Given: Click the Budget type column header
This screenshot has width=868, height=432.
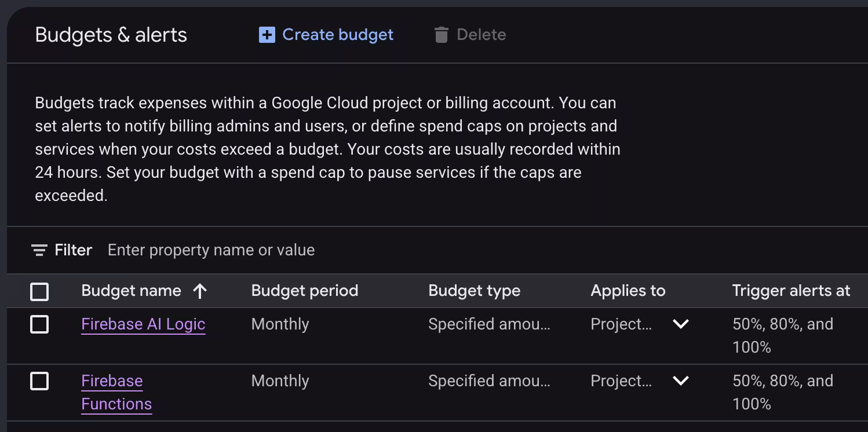Looking at the screenshot, I should click(474, 291).
